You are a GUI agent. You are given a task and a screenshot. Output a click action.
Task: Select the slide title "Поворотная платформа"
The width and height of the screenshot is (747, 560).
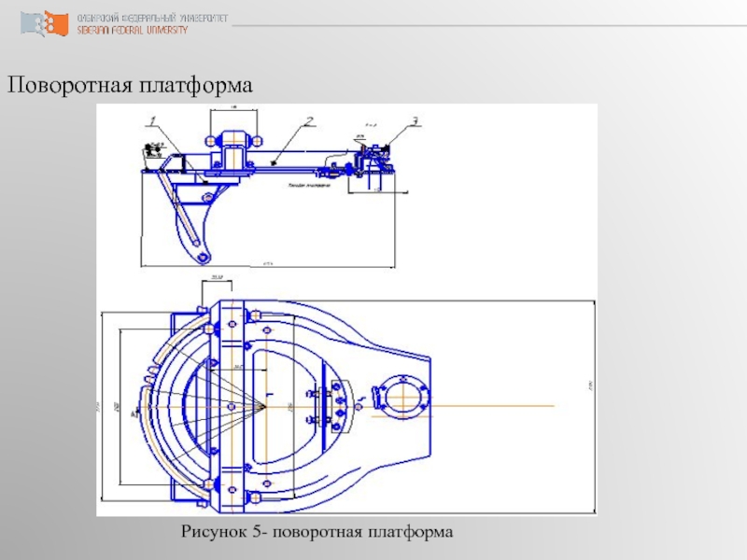(x=131, y=87)
